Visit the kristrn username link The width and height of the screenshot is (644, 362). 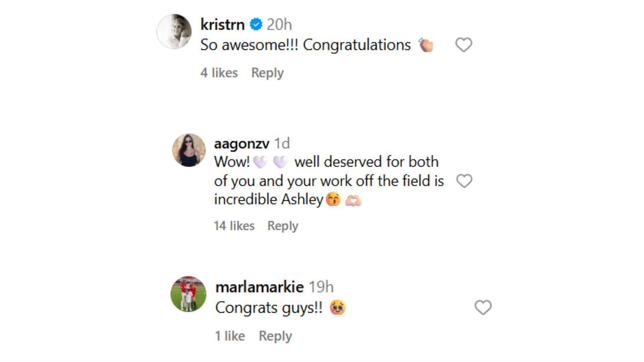pyautogui.click(x=222, y=24)
